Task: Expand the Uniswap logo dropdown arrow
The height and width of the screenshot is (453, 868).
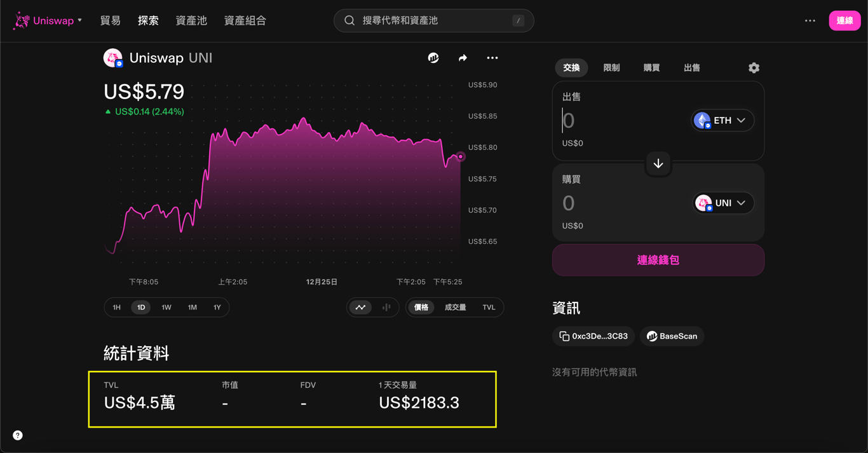Action: (79, 20)
